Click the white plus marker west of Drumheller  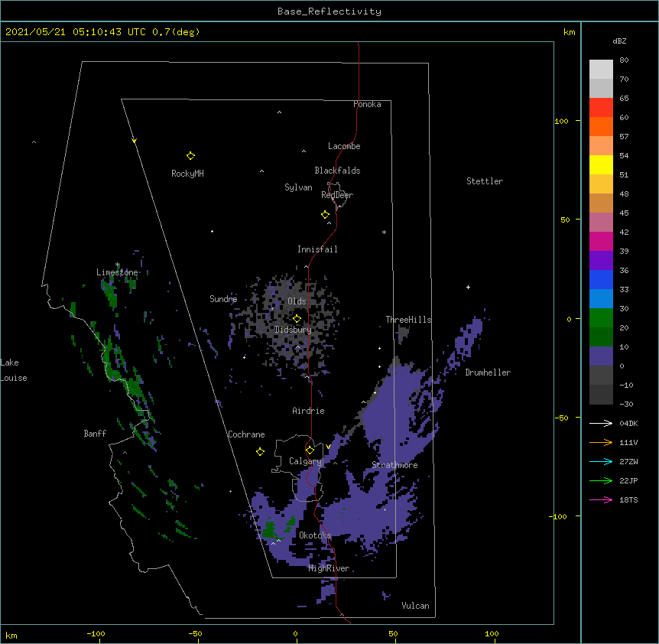[468, 287]
